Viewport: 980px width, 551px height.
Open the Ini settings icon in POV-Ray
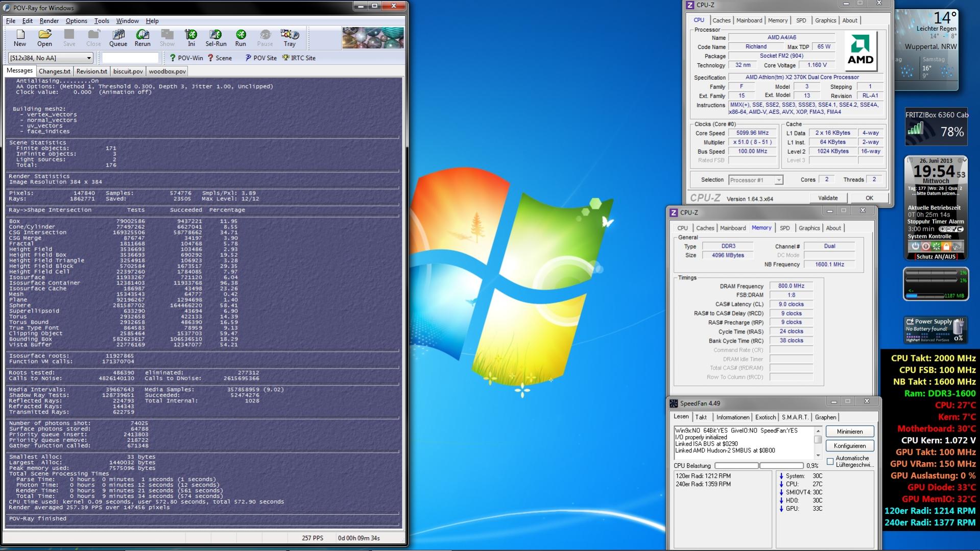pos(191,38)
